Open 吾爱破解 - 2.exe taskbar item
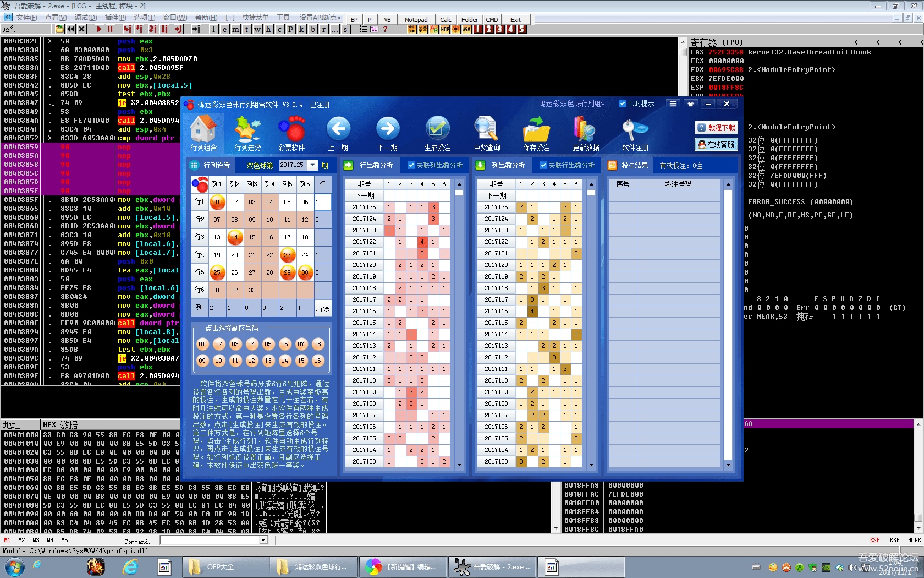This screenshot has width=924, height=578. click(x=492, y=567)
